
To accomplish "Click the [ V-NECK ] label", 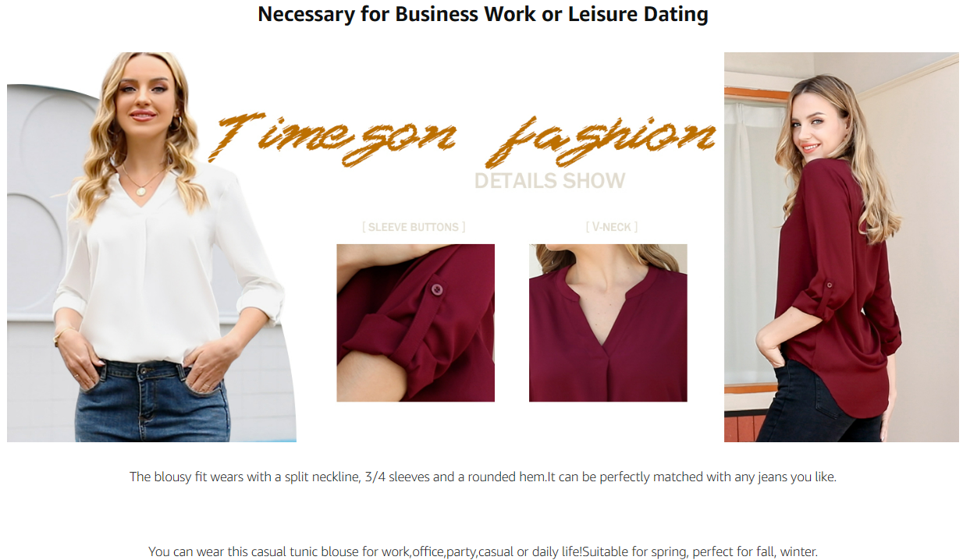I will [612, 227].
